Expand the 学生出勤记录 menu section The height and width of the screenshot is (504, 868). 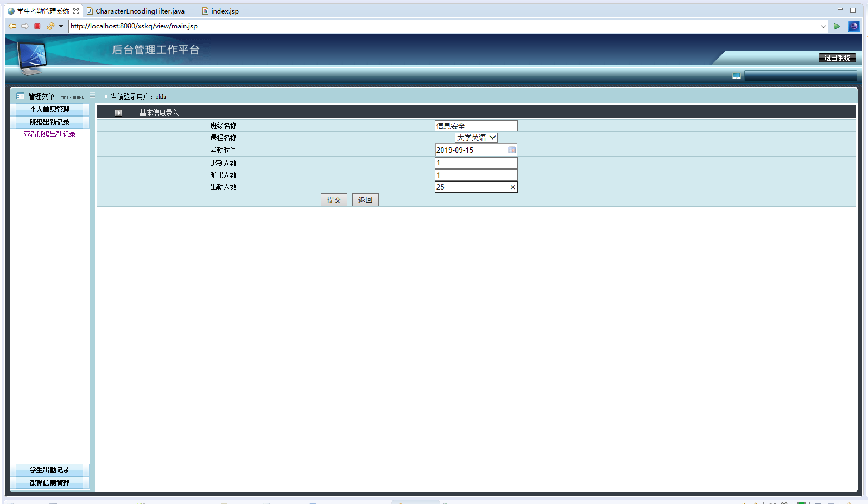(49, 470)
